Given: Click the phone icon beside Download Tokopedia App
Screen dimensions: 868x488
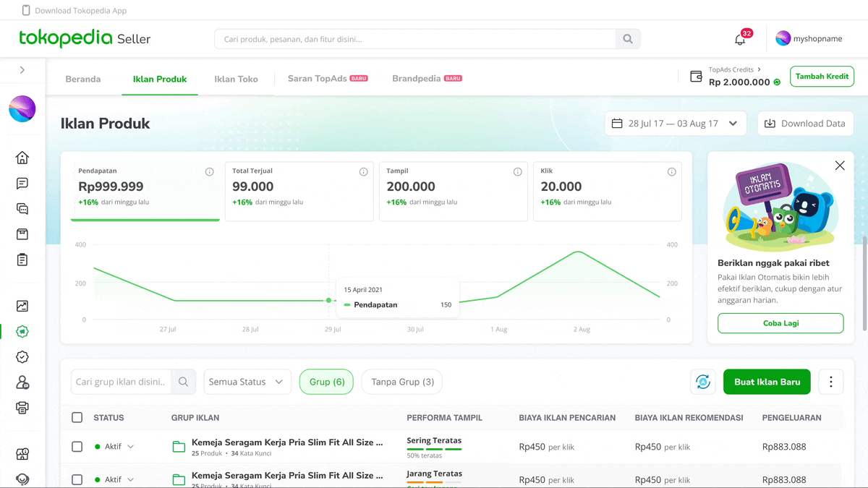Looking at the screenshot, I should (26, 11).
